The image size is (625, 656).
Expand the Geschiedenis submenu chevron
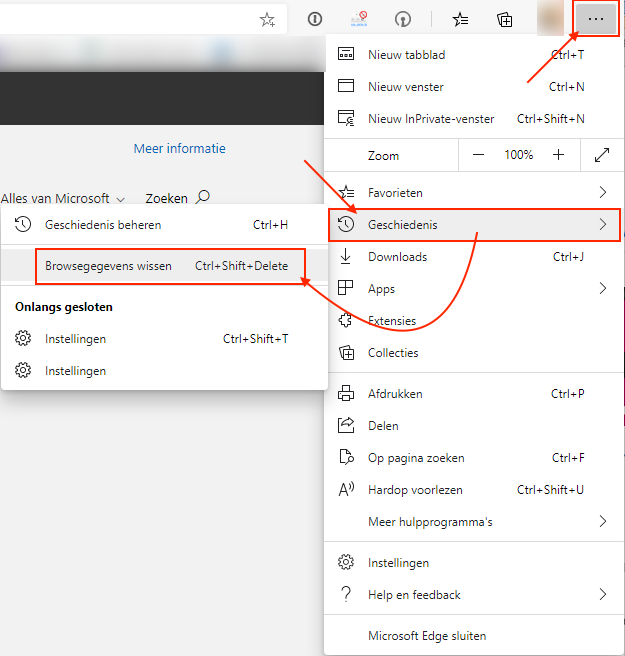coord(602,225)
